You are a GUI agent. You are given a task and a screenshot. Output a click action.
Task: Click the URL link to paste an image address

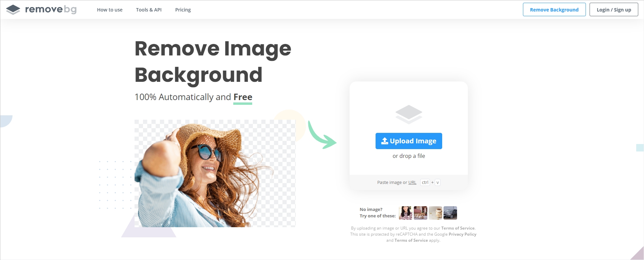(x=412, y=183)
